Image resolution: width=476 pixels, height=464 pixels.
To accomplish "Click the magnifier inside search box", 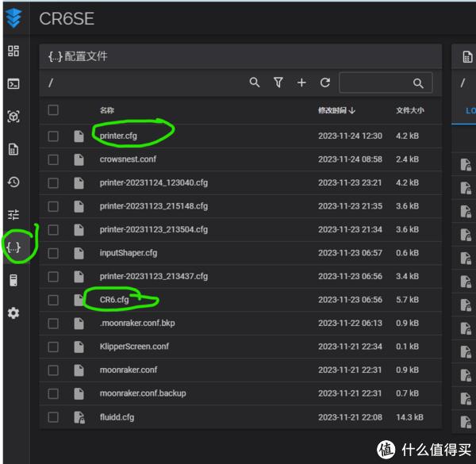I will click(x=418, y=83).
